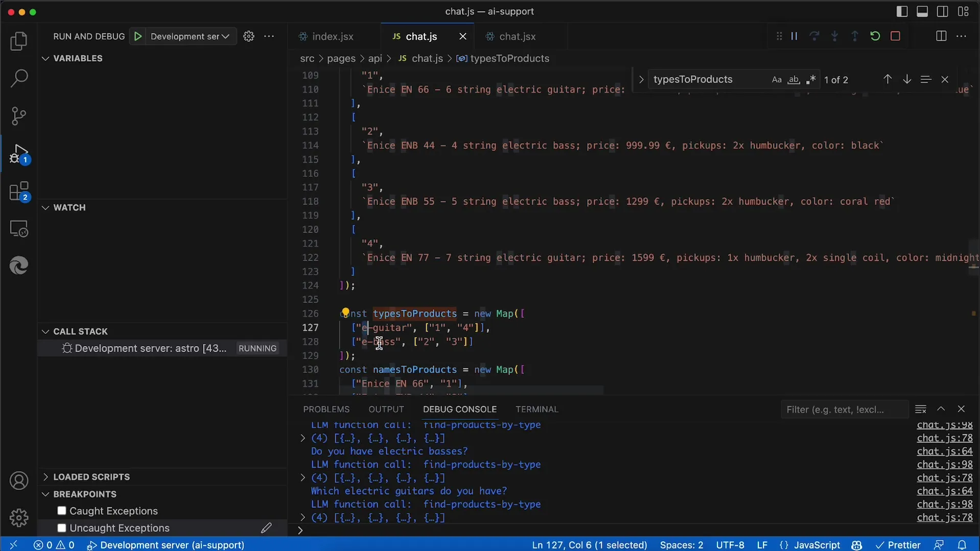Toggle Match Whole Word in find widget
This screenshot has width=980, height=551.
coord(794,80)
